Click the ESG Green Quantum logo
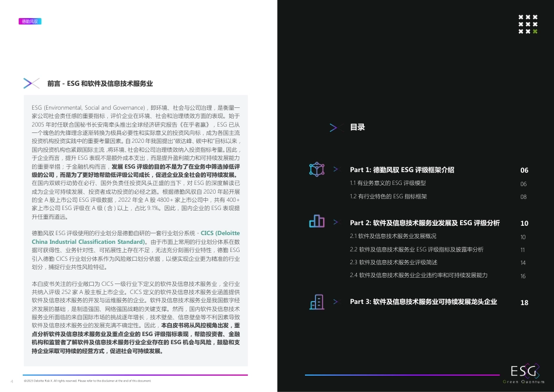Image resolution: width=554 pixels, height=392 pixels. pos(524,373)
